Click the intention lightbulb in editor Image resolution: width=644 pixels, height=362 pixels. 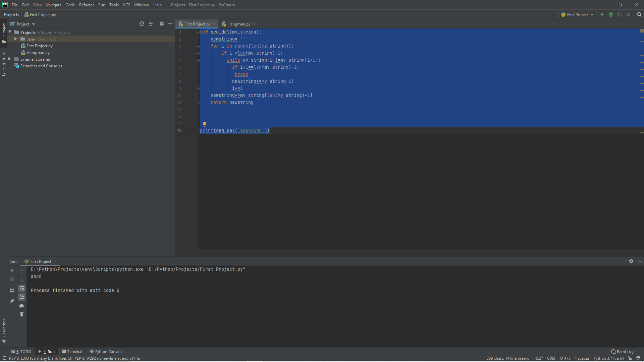click(205, 124)
